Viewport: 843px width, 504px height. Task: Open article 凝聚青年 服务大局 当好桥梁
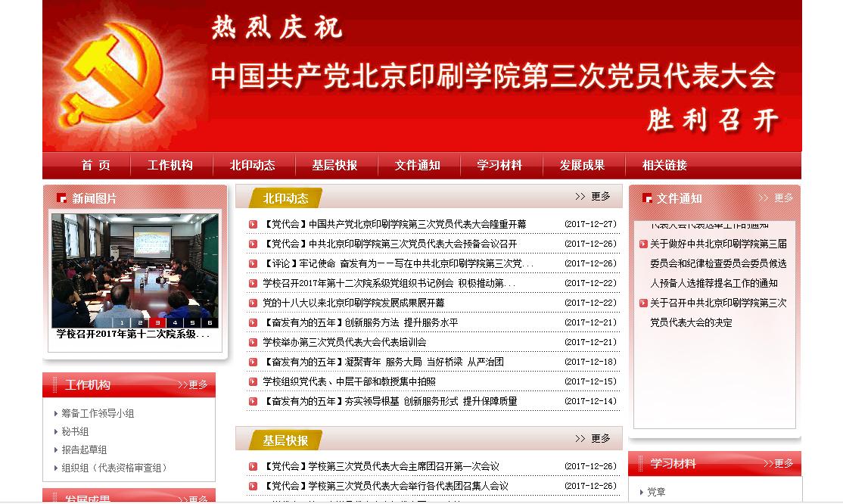[x=384, y=362]
